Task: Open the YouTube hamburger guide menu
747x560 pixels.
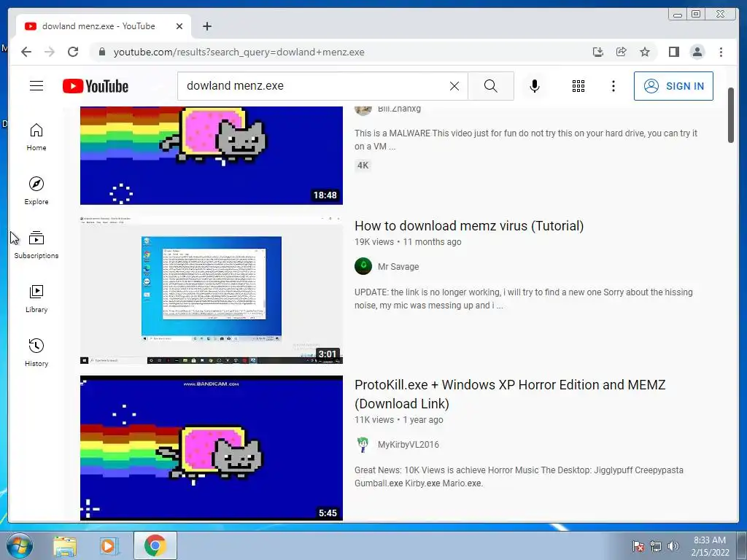Action: pyautogui.click(x=36, y=86)
